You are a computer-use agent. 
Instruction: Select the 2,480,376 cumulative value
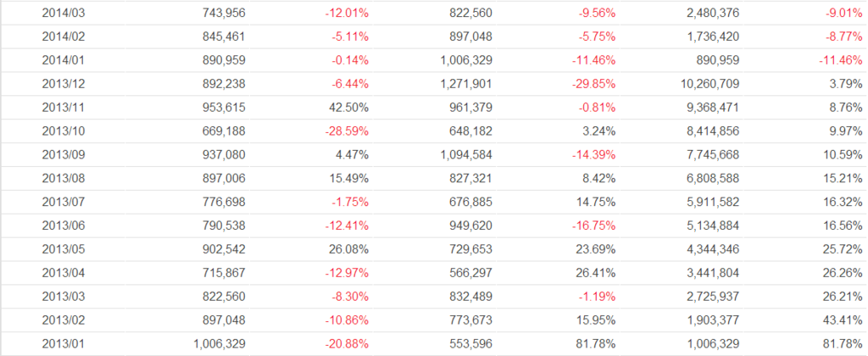713,13
